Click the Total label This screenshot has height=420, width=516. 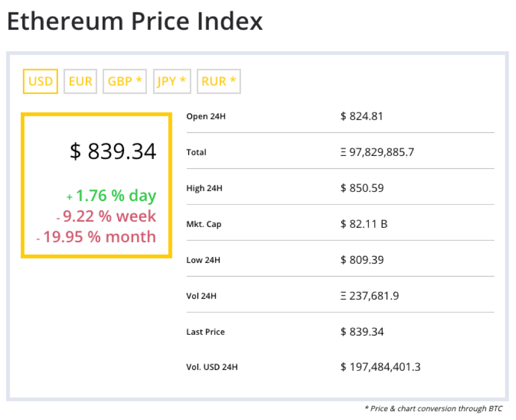pos(196,152)
